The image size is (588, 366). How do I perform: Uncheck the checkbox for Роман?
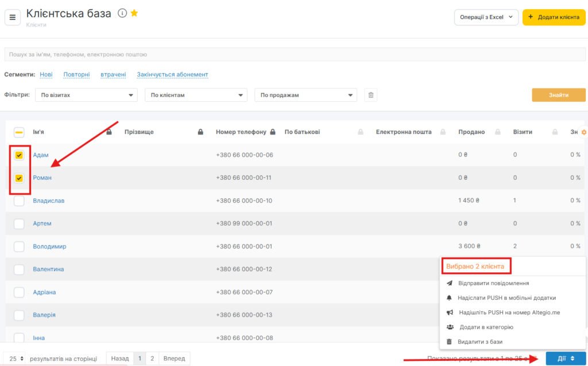pos(19,178)
